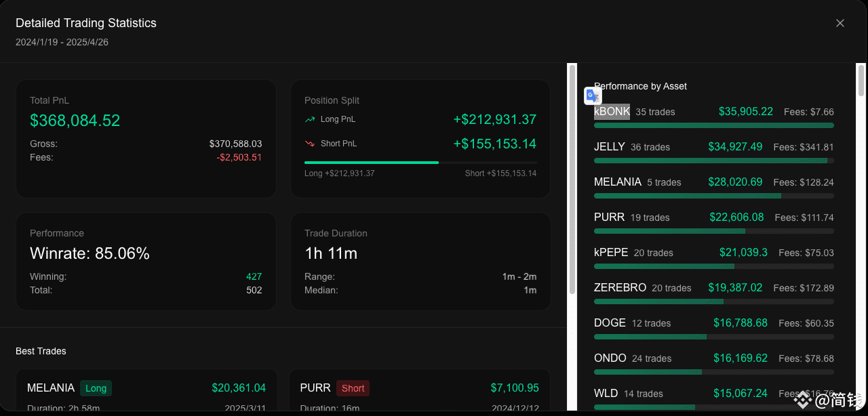Click the ZEREBRO asset name
868x416 pixels.
click(x=620, y=288)
